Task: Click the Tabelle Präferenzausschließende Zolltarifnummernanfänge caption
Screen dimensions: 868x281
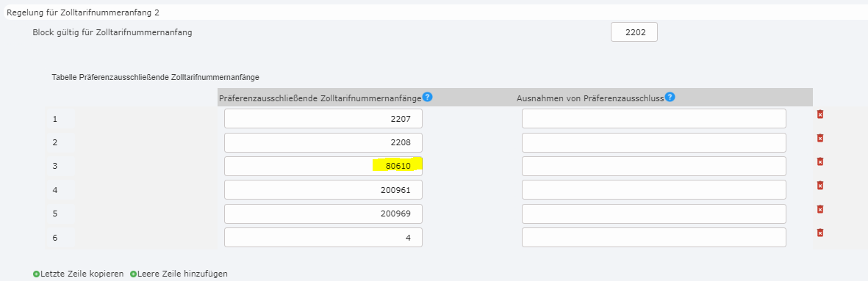Action: (x=156, y=78)
